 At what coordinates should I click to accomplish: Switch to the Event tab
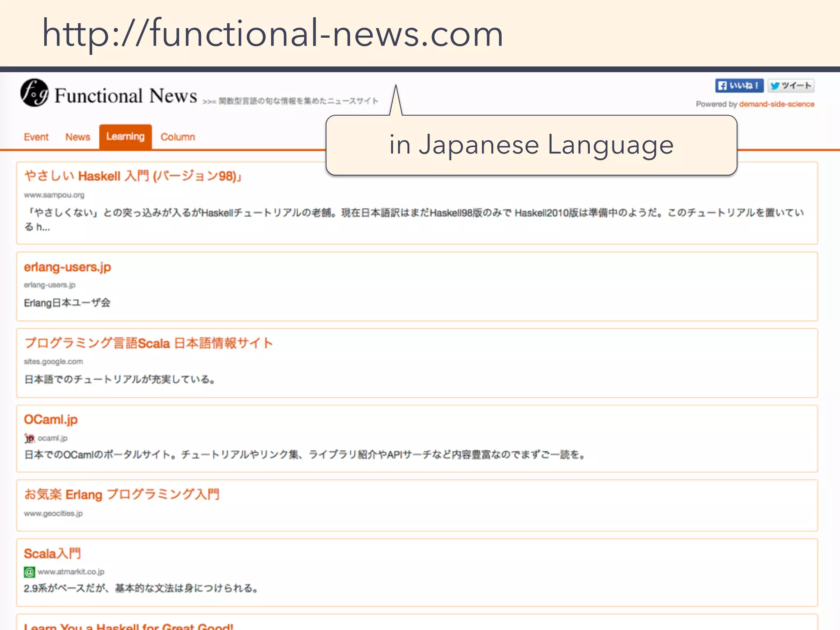click(36, 137)
